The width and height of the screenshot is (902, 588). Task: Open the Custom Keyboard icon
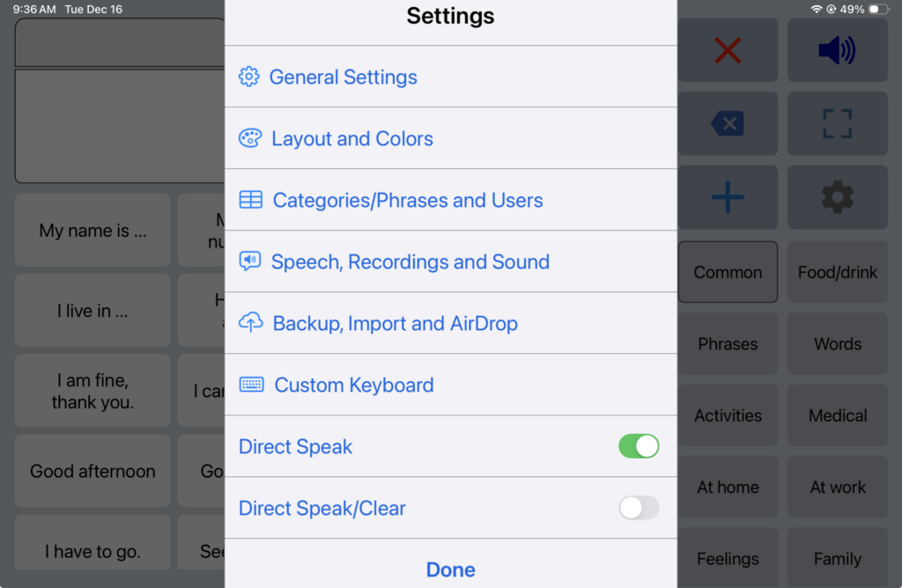pos(250,385)
